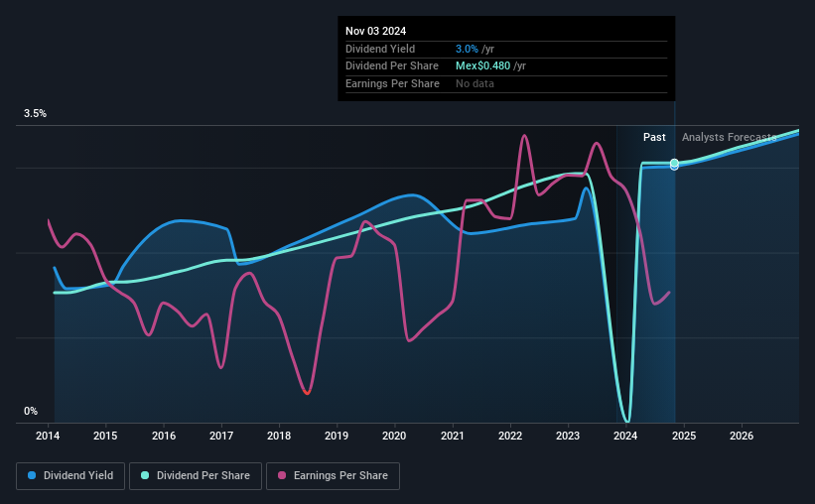
Task: Click the Earnings Per Share tooltip row label
Action: tap(392, 83)
